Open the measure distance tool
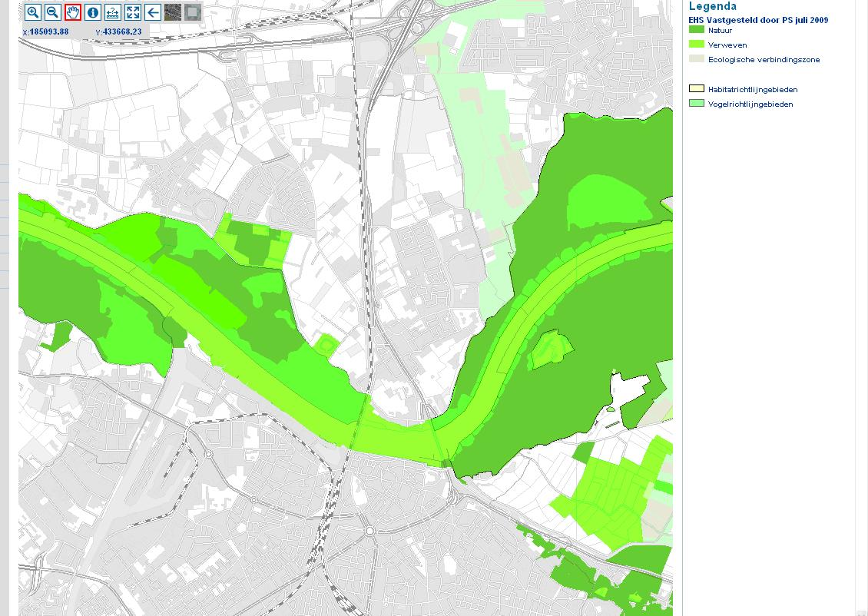Viewport: 868px width, 616px height. 113,12
